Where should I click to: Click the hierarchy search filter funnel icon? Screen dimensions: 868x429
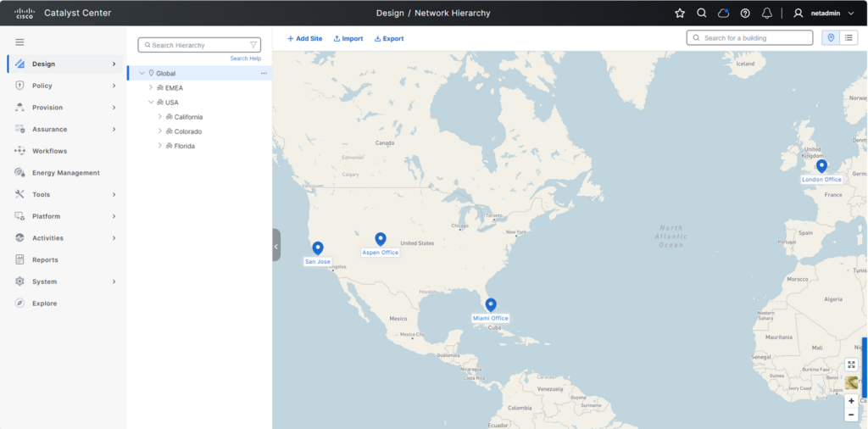[x=253, y=45]
